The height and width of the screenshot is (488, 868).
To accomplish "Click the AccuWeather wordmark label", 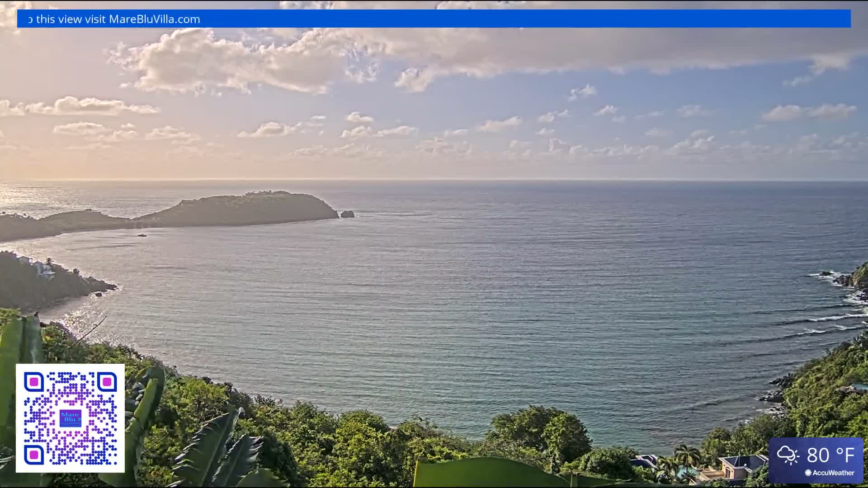I will tap(835, 473).
